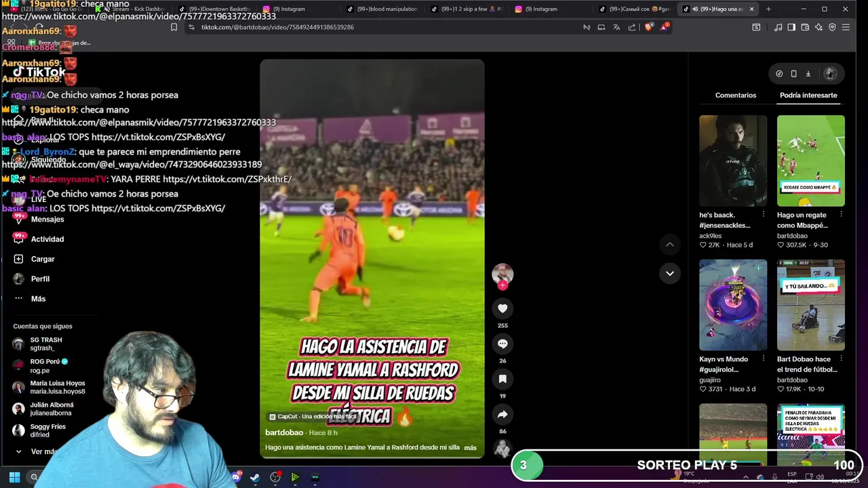868x488 pixels.
Task: Open the 'Kayn vs Mundo' video thumbnail
Action: tap(733, 305)
